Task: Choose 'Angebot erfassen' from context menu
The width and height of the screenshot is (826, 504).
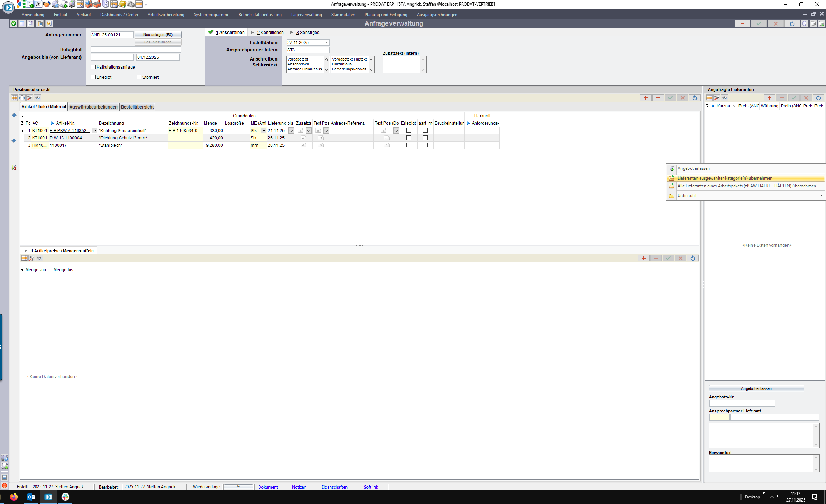Action: (x=693, y=168)
